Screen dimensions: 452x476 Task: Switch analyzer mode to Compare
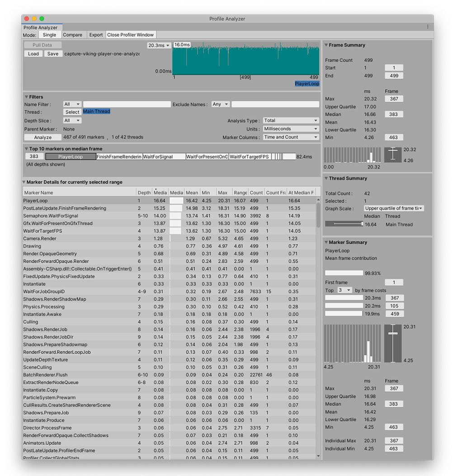coord(72,35)
